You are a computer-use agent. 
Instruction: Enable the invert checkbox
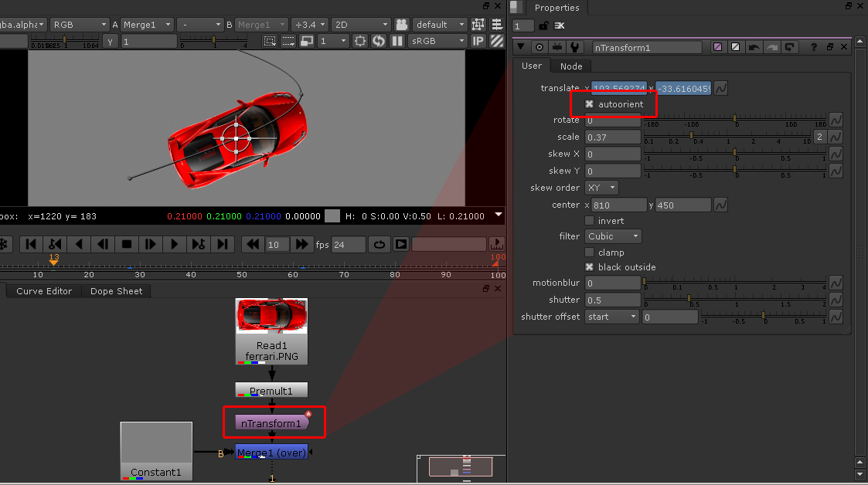pos(590,221)
